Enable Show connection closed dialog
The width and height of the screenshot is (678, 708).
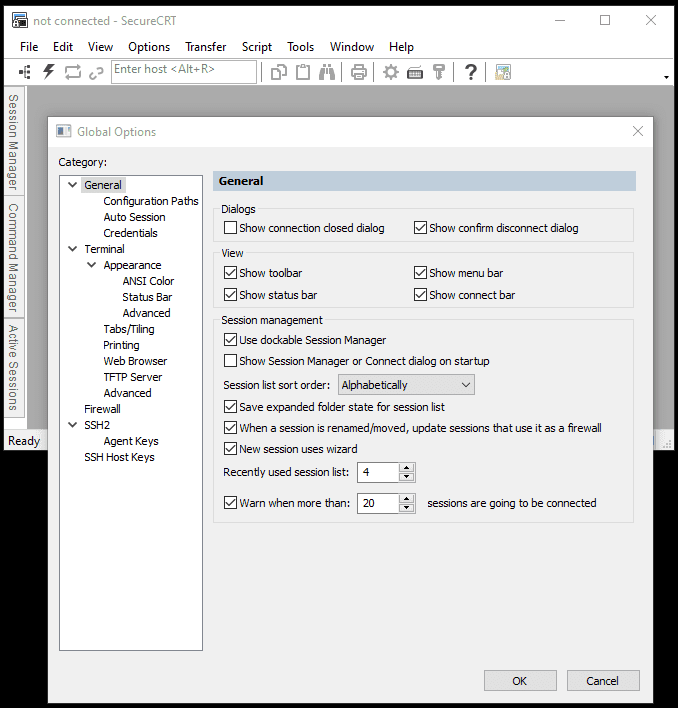click(230, 228)
